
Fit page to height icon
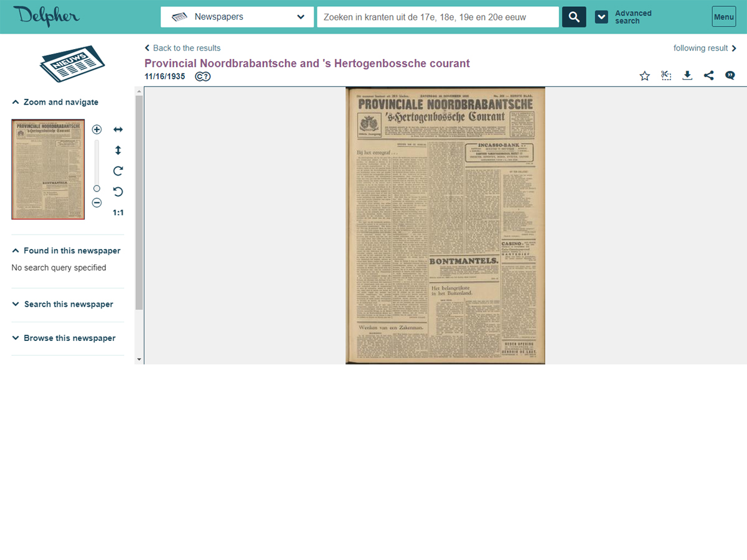point(118,150)
